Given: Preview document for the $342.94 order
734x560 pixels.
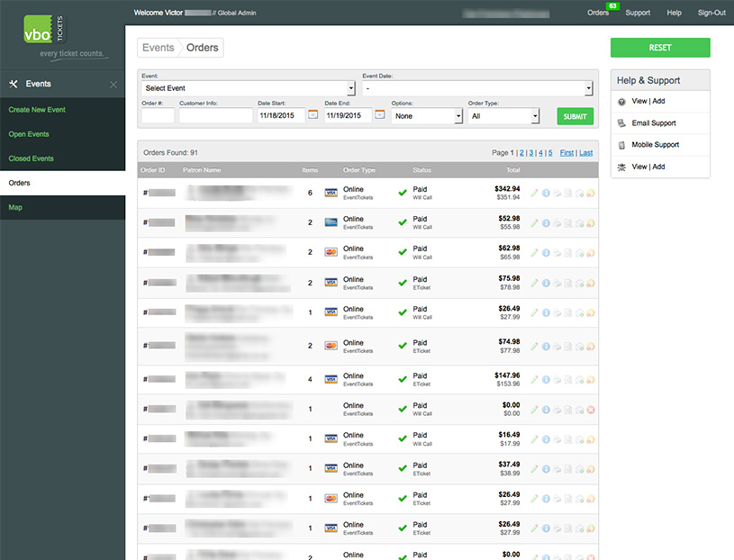Looking at the screenshot, I should point(568,193).
